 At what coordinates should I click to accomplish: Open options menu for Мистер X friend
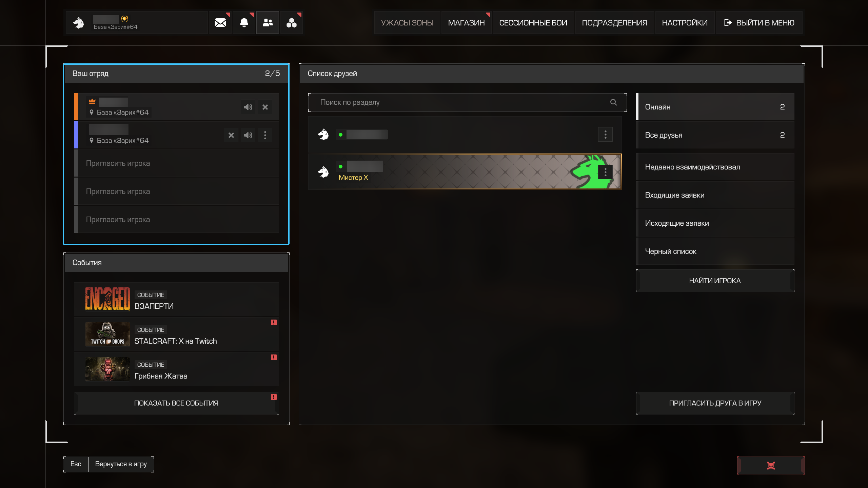[x=605, y=172]
